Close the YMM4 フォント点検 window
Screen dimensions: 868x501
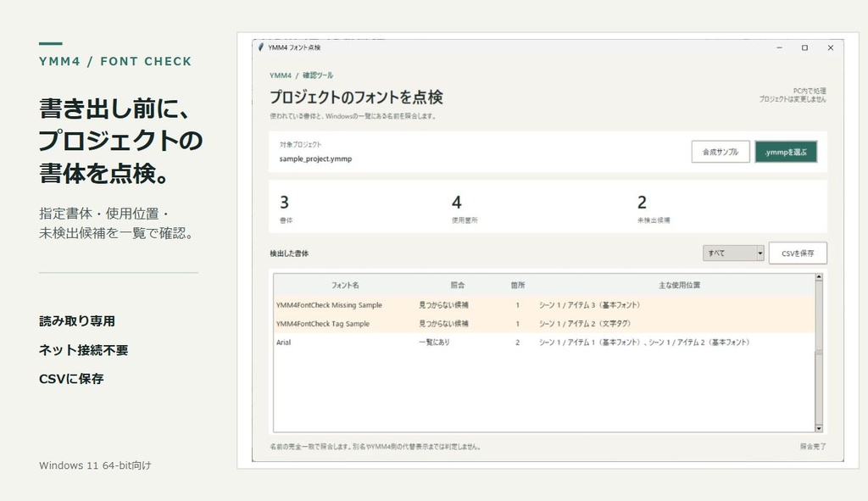click(x=831, y=48)
